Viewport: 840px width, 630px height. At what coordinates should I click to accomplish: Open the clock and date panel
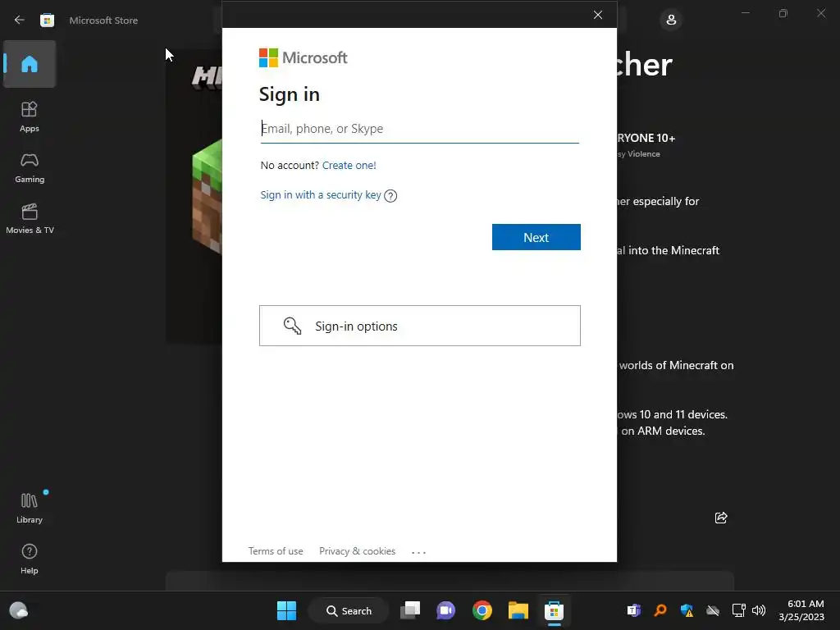pyautogui.click(x=801, y=610)
